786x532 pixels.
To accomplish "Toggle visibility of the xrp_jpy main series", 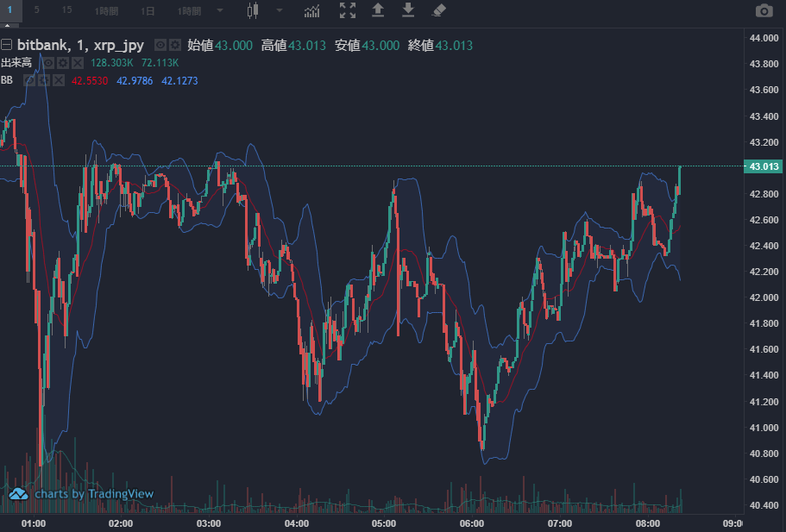I will [160, 45].
